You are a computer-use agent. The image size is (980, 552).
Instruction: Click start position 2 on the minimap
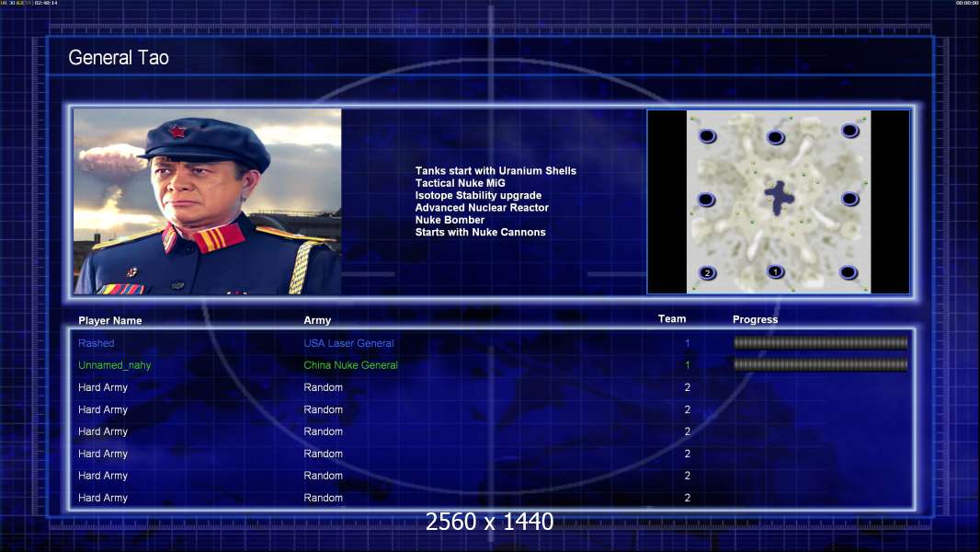tap(707, 272)
